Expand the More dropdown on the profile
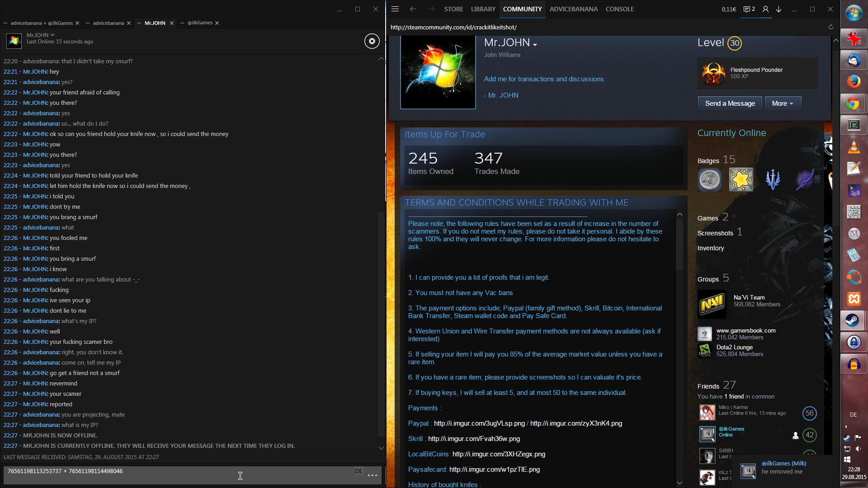This screenshot has width=868, height=488. (x=783, y=103)
